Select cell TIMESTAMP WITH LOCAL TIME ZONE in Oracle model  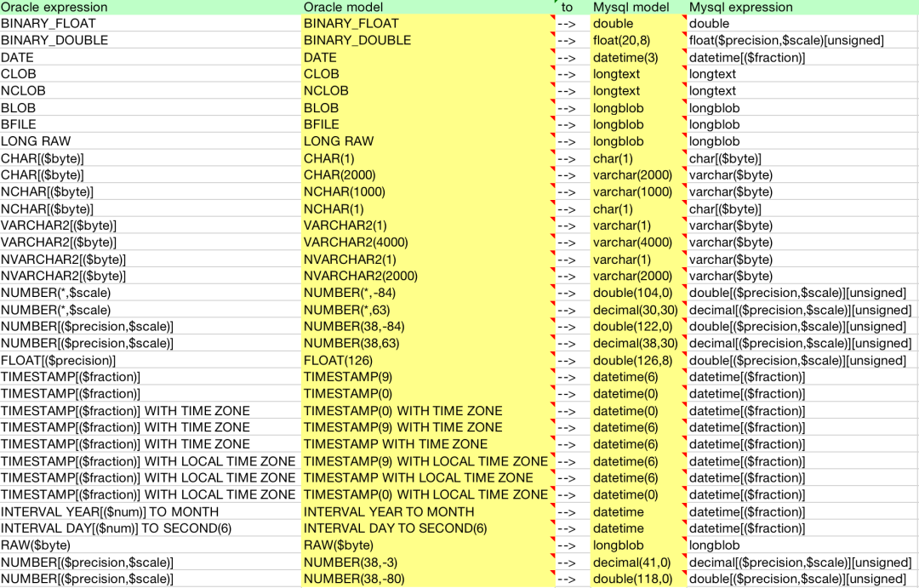(x=428, y=477)
